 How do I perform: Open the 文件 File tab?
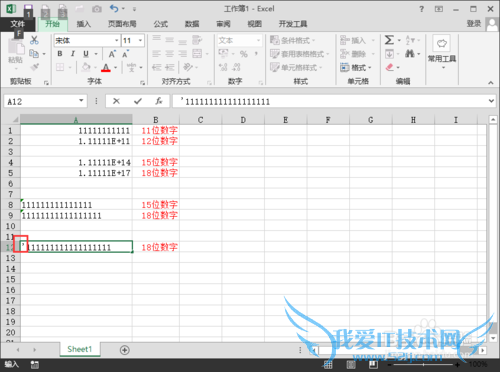point(17,24)
